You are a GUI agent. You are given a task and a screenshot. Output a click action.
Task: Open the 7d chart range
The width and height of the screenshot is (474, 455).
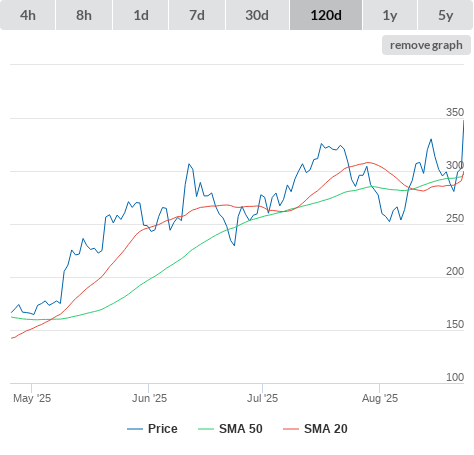(x=197, y=15)
